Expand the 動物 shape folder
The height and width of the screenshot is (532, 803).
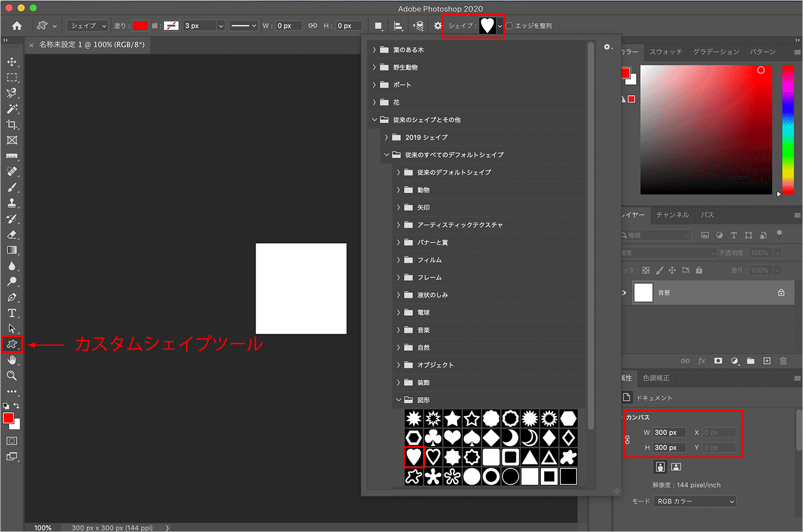coord(399,190)
